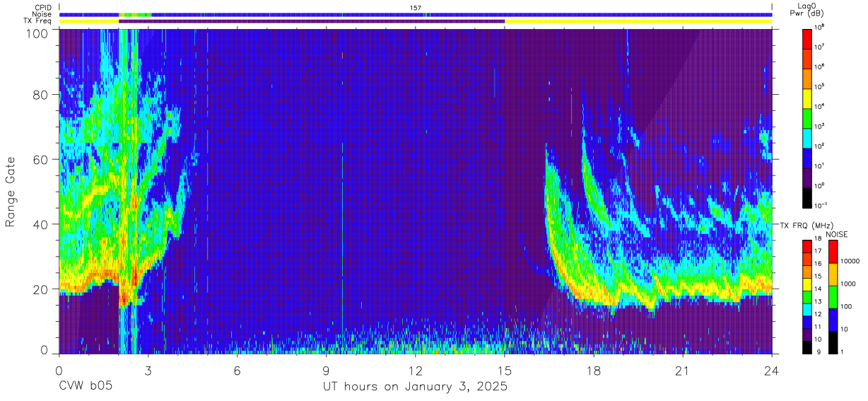This screenshot has height=401, width=868.
Task: Click the "NOISE" legend heading above the noise colorbar
Action: pyautogui.click(x=838, y=234)
